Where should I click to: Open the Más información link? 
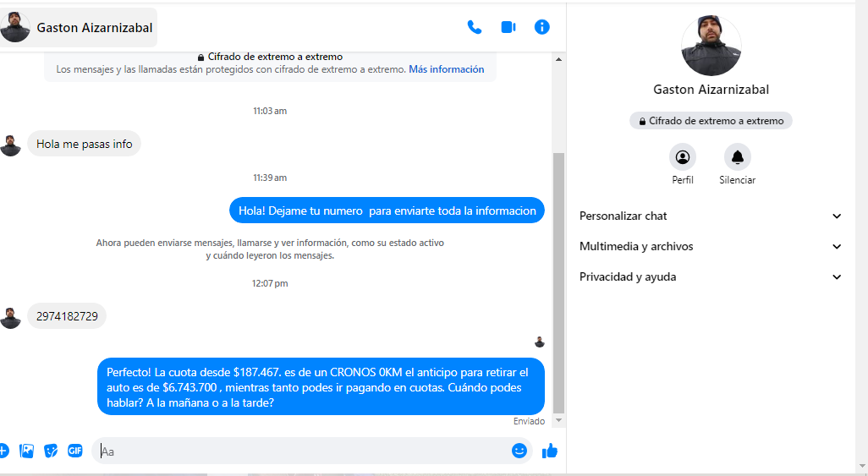coord(446,69)
